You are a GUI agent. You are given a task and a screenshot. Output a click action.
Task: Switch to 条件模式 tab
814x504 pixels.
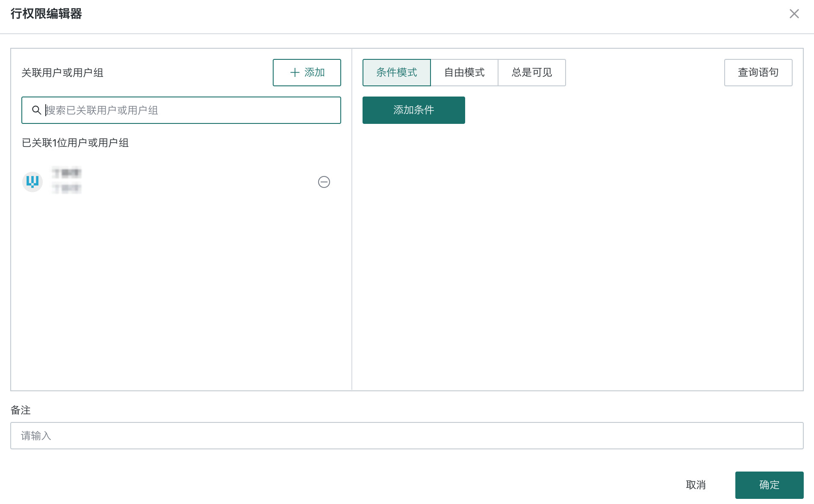396,73
